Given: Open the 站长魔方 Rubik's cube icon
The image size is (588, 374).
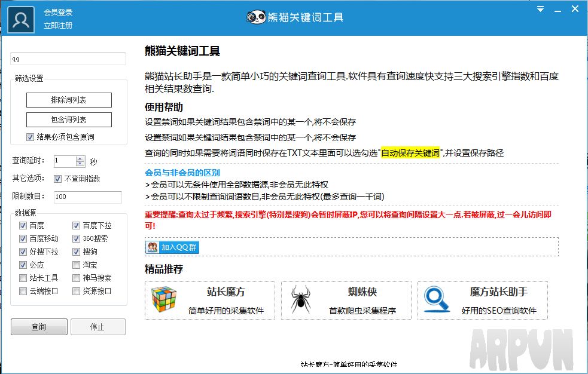Looking at the screenshot, I should pos(163,300).
